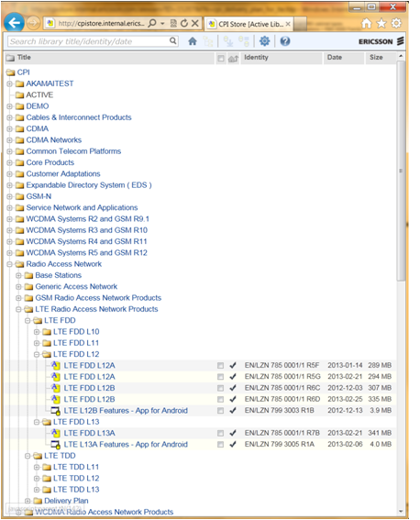Viewport: 420px width, 520px height.
Task: Expand the LTE TDD L11 node
Action: coord(37,467)
